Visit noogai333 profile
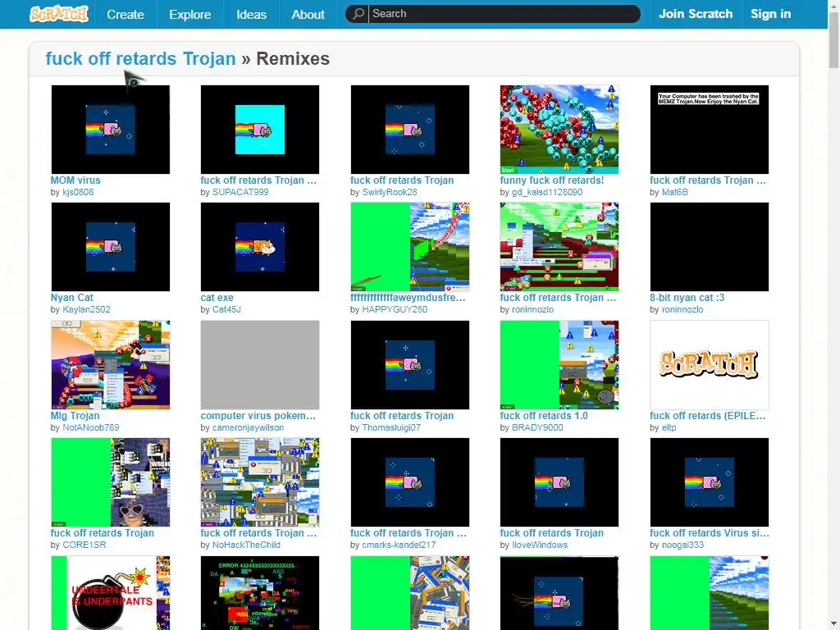 click(682, 545)
